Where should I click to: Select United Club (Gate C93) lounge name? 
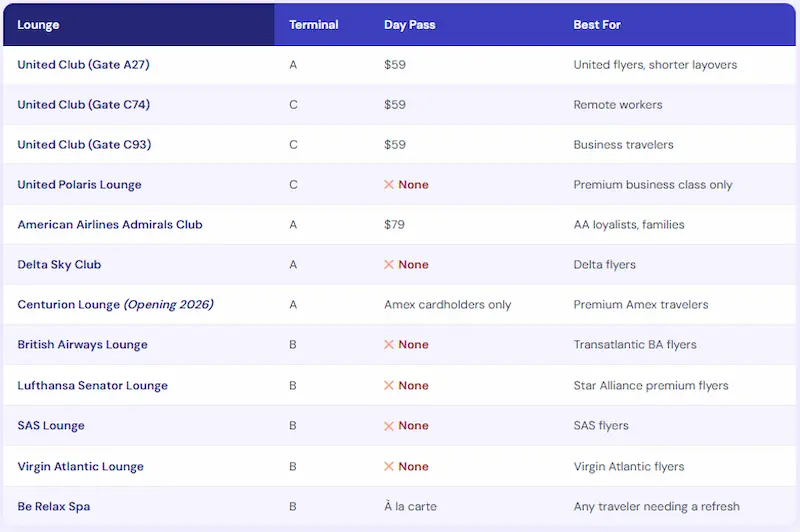(84, 145)
